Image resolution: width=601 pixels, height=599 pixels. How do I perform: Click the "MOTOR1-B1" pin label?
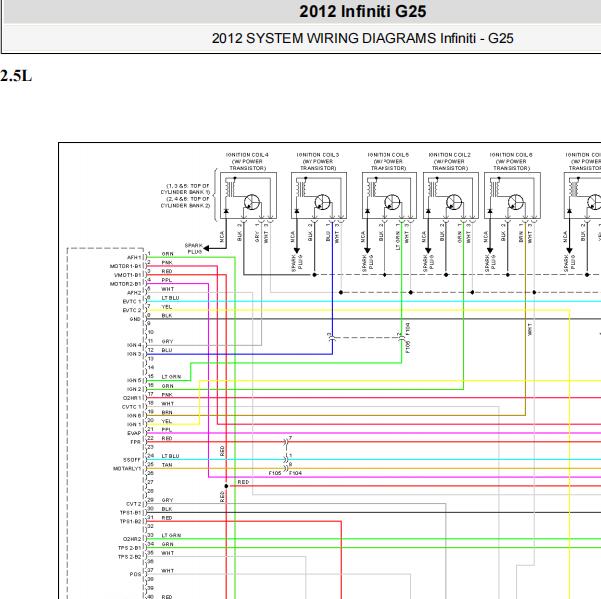tap(125, 266)
